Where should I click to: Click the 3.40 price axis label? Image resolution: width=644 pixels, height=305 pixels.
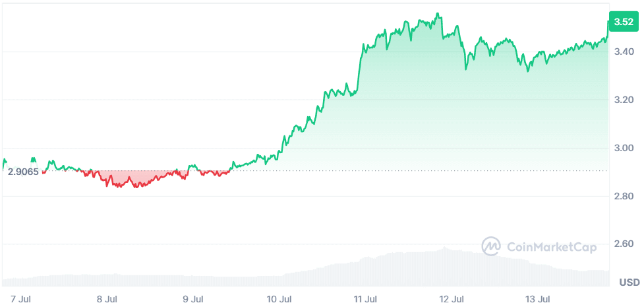click(x=624, y=51)
